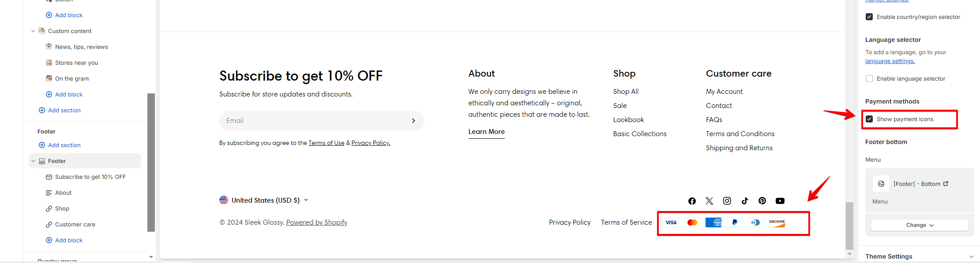Open the My Account link

click(724, 92)
